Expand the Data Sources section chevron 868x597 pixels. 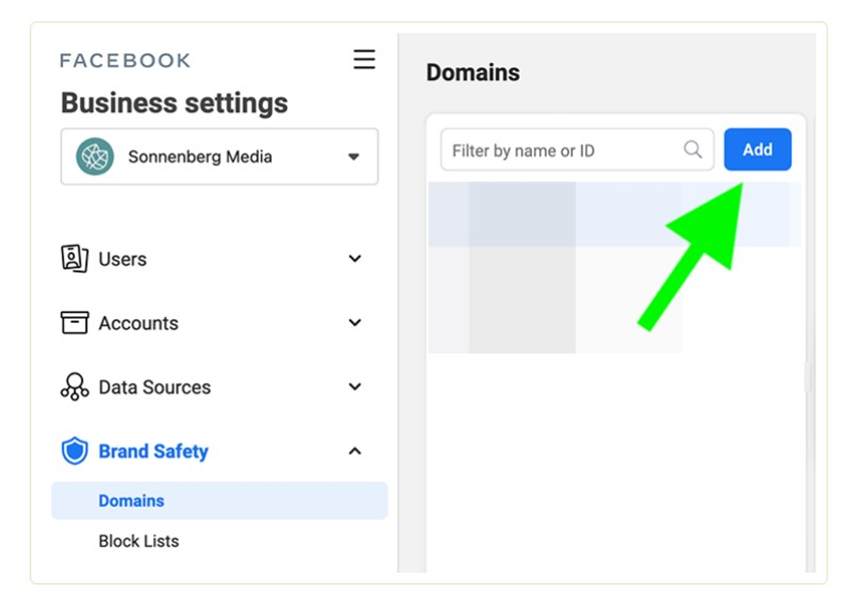tap(354, 387)
